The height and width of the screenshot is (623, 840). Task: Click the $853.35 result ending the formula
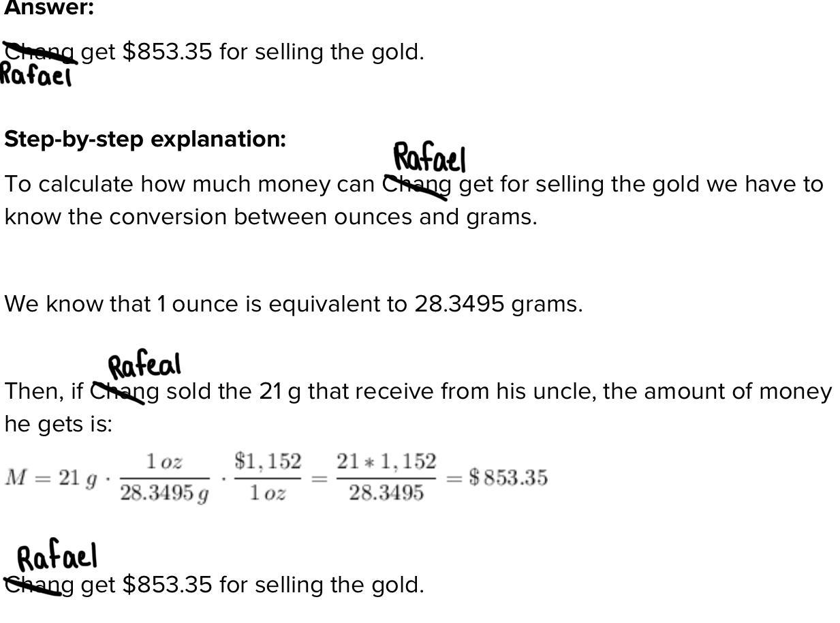point(508,478)
